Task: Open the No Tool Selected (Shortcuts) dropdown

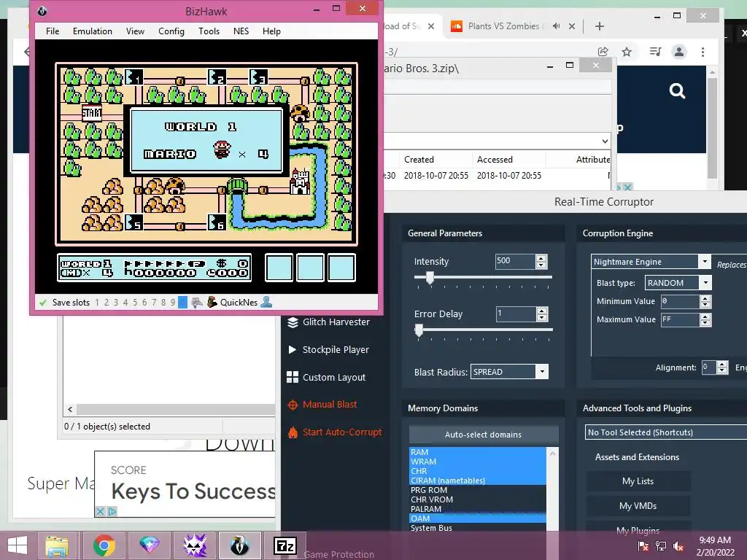Action: click(665, 432)
